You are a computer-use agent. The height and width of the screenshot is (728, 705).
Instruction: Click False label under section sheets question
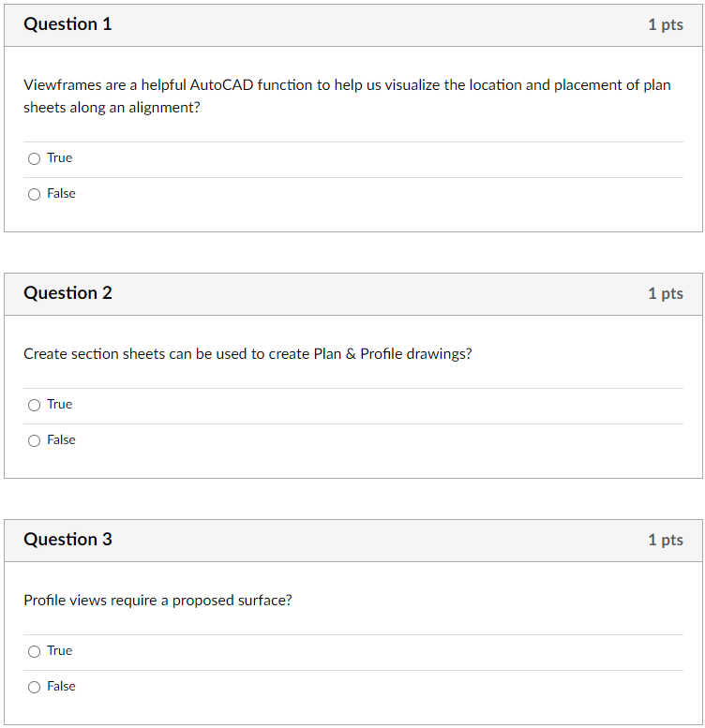tap(61, 440)
